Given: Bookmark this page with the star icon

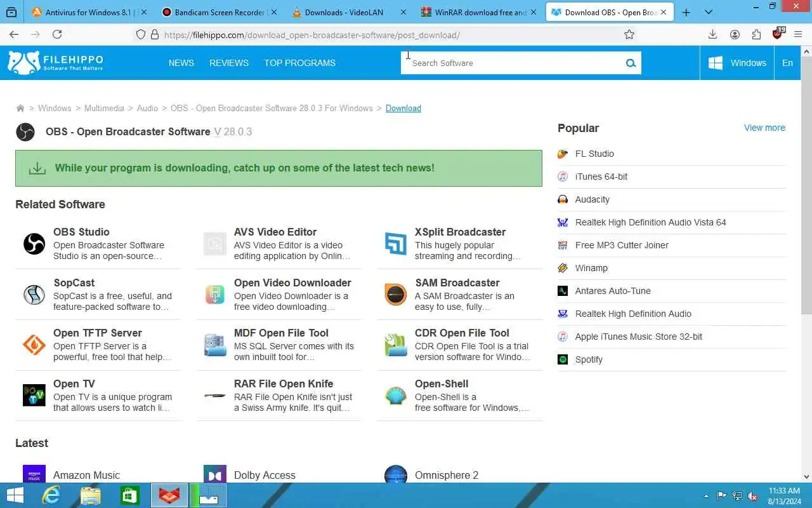Looking at the screenshot, I should coord(629,35).
